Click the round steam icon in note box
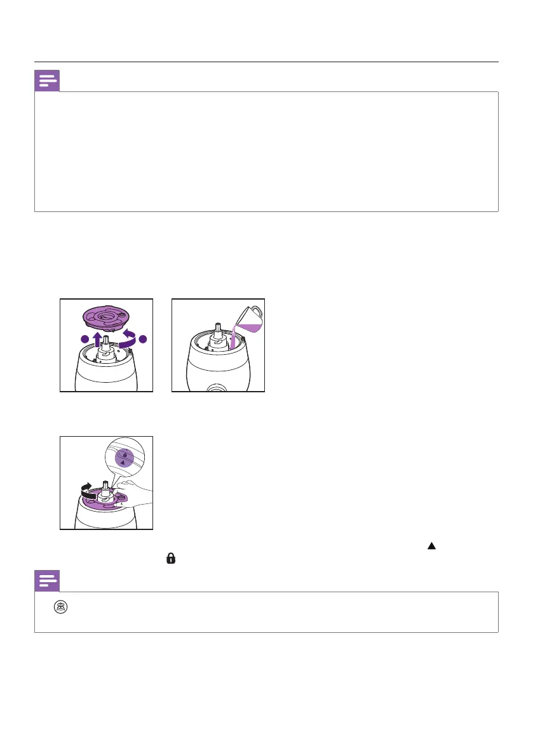533x756 pixels. [x=61, y=607]
